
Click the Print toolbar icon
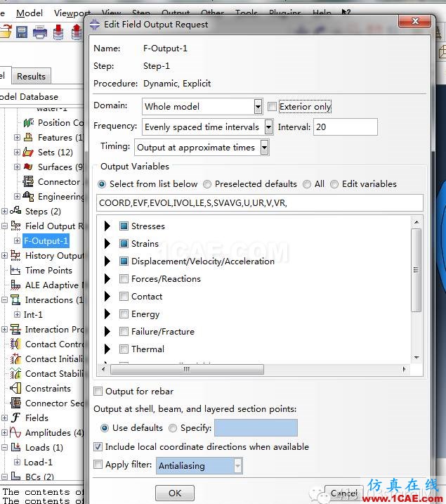(x=40, y=32)
